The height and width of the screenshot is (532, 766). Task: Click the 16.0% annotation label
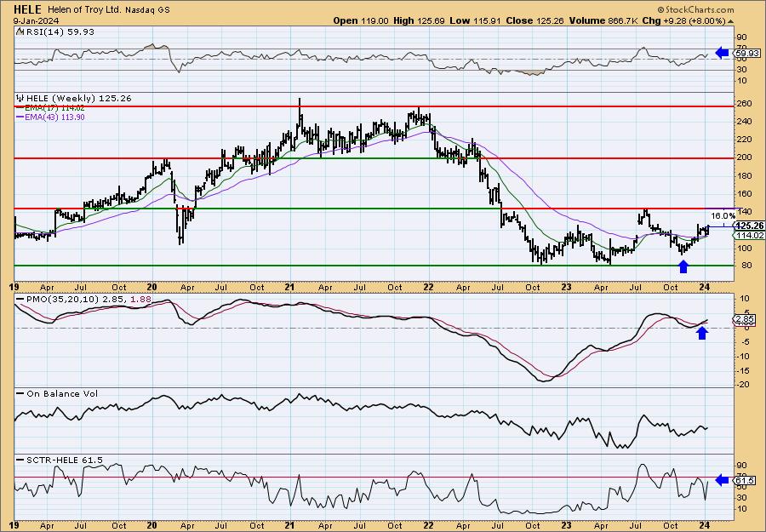(723, 215)
